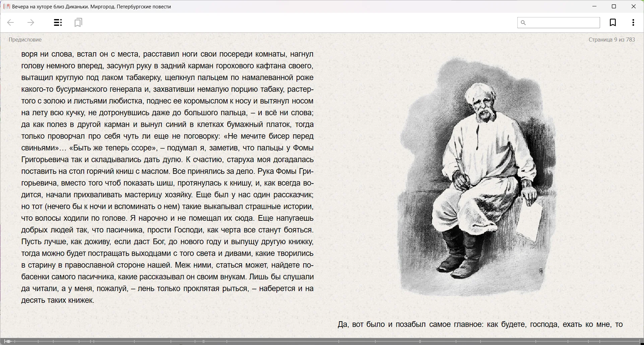Click the line starting 'Да, вот было и позабыл'

(x=480, y=325)
